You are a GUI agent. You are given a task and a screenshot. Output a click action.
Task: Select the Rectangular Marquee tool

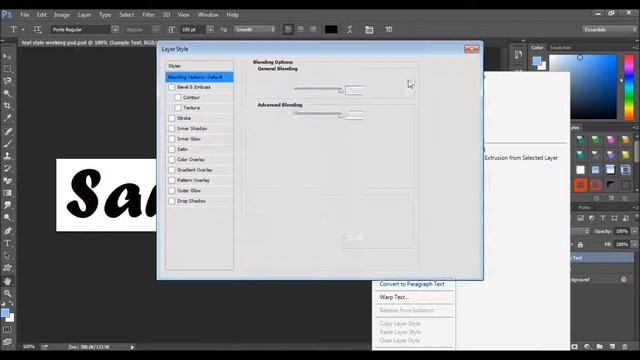(x=7, y=69)
